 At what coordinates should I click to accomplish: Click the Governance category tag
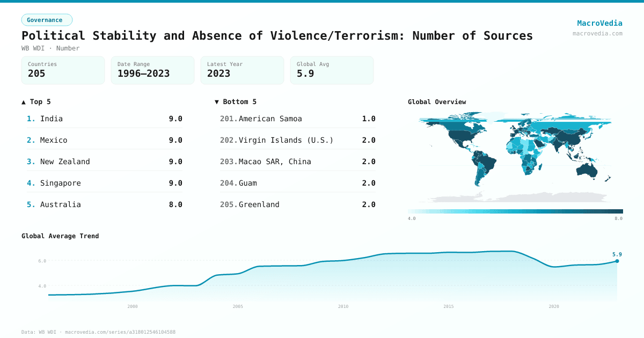click(x=47, y=20)
